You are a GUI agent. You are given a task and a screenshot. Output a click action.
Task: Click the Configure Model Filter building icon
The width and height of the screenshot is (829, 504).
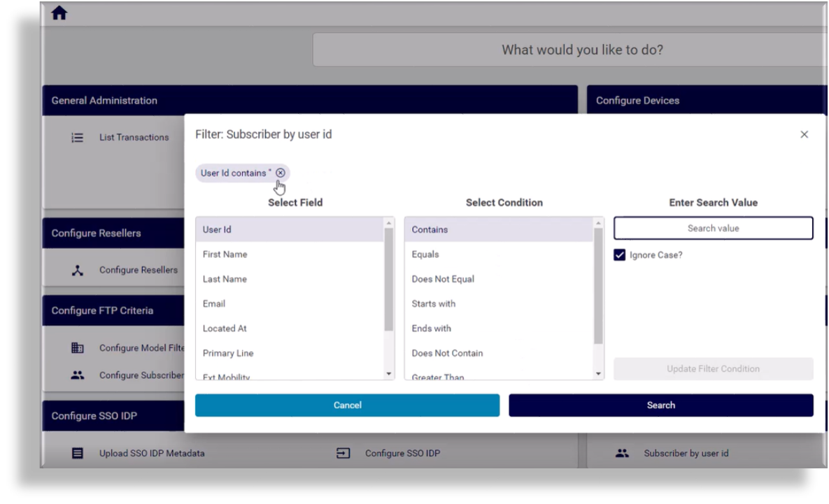click(x=78, y=348)
